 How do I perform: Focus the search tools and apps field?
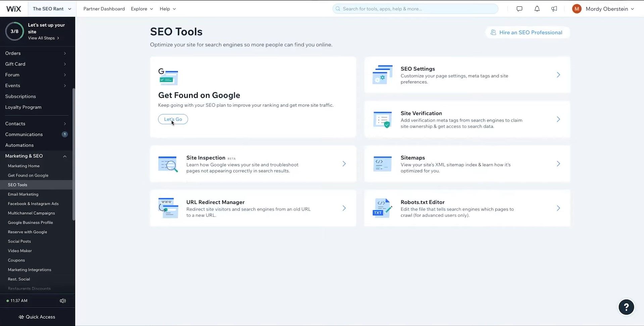click(x=415, y=9)
